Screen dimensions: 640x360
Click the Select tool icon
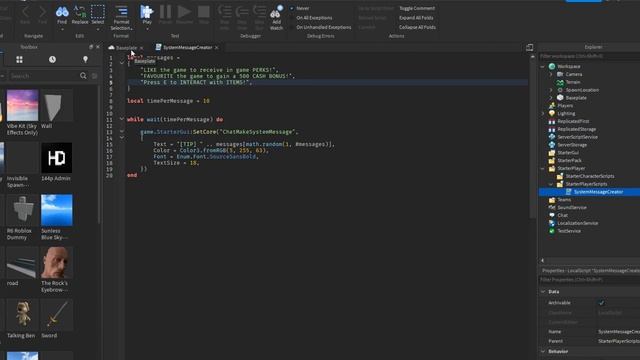pyautogui.click(x=98, y=12)
